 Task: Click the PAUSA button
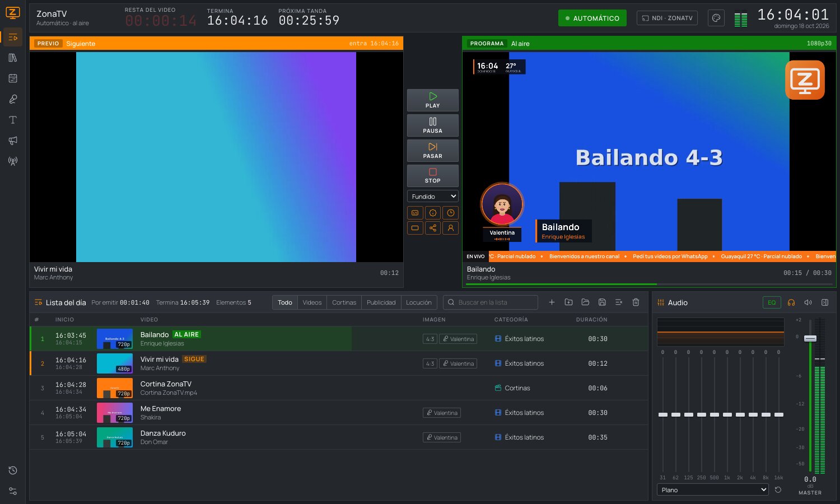pyautogui.click(x=433, y=125)
